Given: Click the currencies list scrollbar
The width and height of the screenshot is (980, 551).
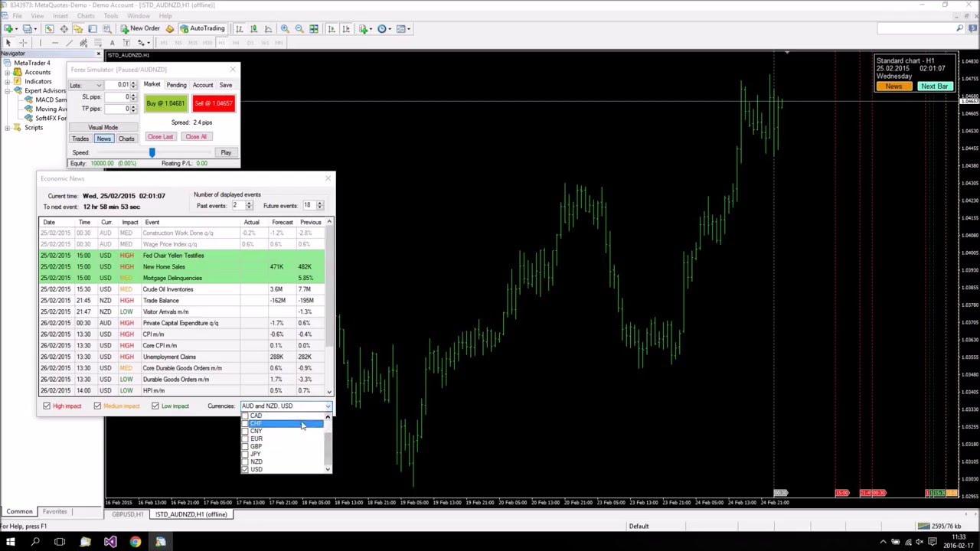Looking at the screenshot, I should pyautogui.click(x=328, y=444).
